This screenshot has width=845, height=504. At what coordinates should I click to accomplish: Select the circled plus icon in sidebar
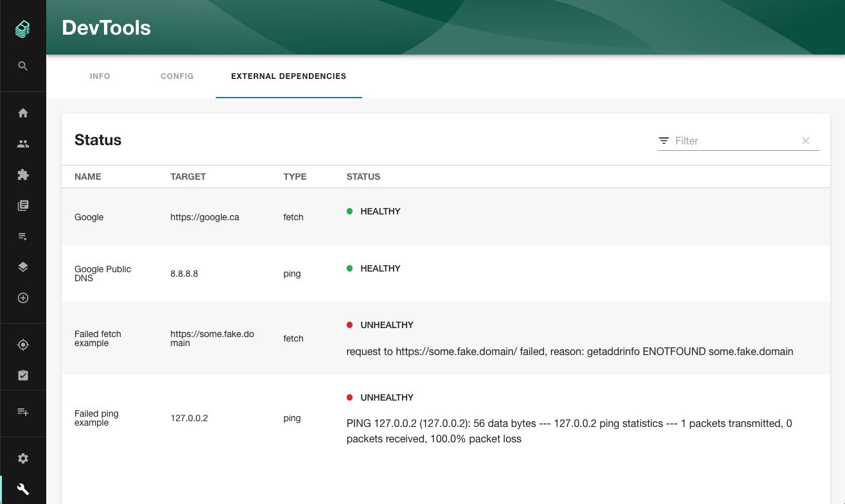coord(23,297)
